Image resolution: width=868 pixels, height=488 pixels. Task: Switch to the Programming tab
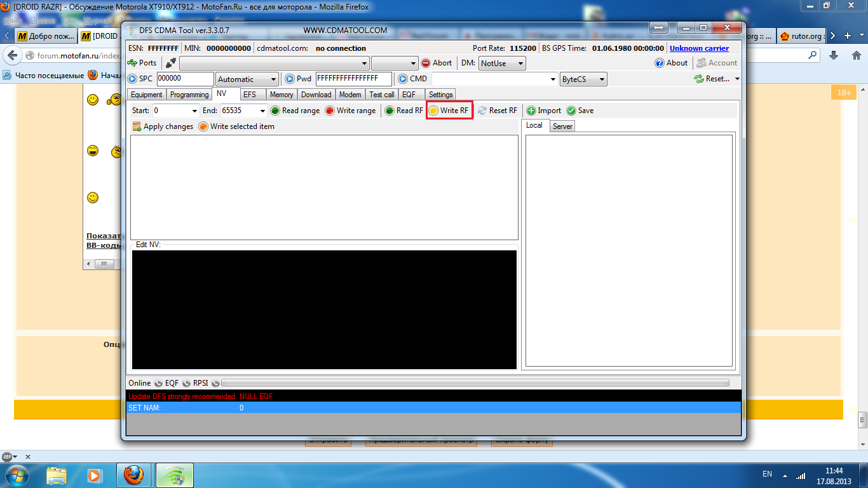tap(189, 95)
